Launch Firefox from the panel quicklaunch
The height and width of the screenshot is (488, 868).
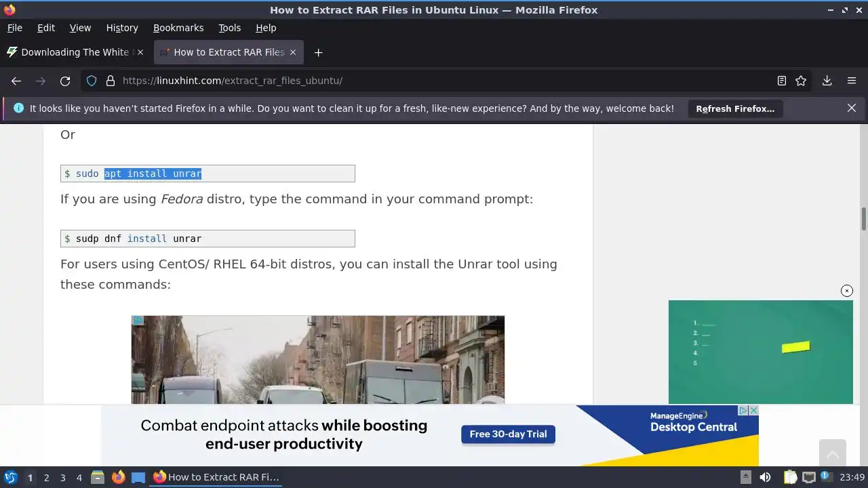[x=118, y=477]
